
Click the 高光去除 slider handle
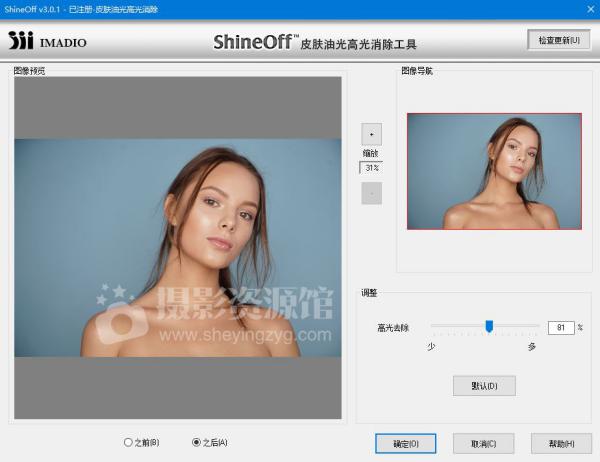pyautogui.click(x=489, y=326)
